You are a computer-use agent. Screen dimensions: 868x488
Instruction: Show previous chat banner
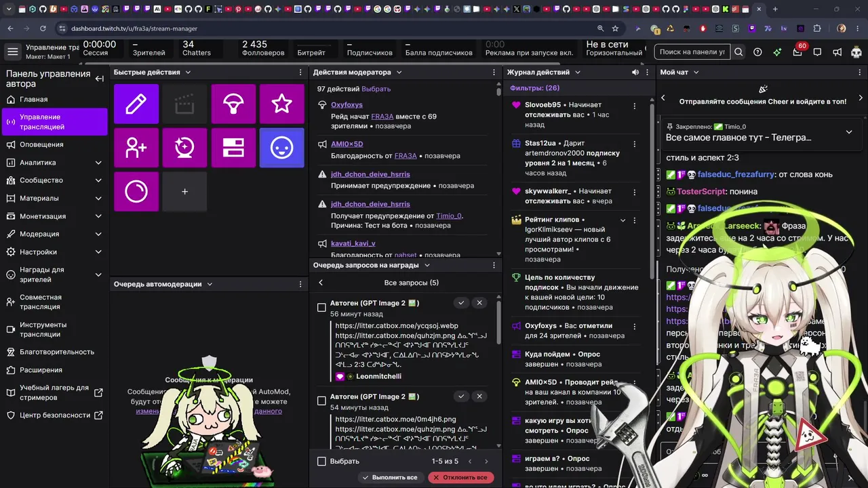(x=663, y=98)
